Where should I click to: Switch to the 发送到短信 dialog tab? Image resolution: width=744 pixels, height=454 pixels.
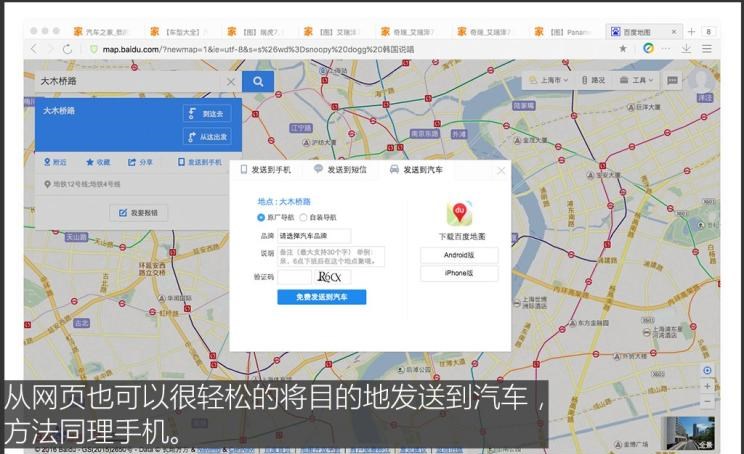pos(340,169)
